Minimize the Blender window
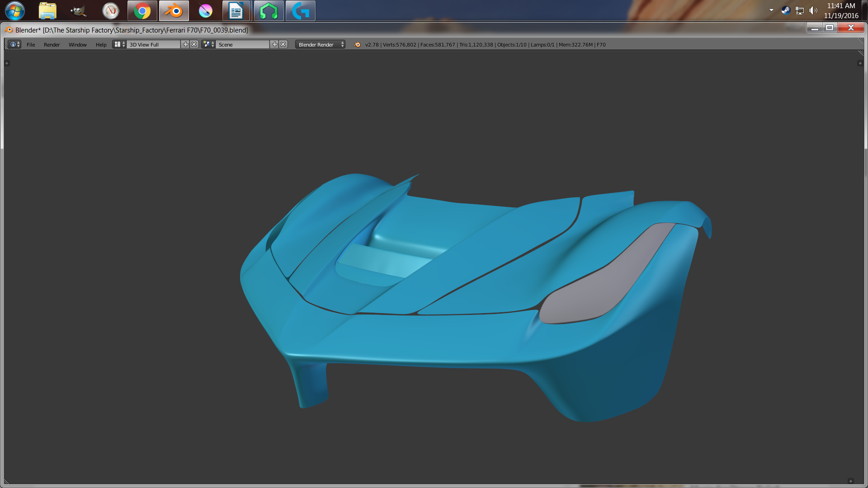 click(x=815, y=28)
